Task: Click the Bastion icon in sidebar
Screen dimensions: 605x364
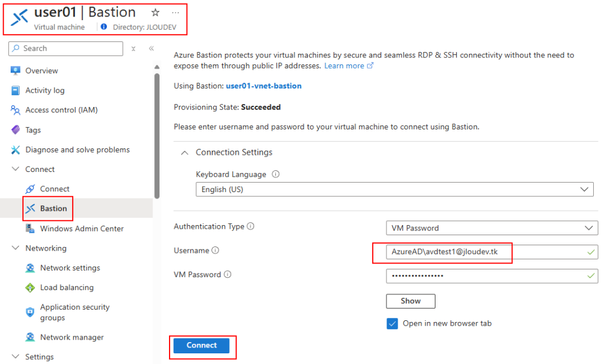Action: [x=30, y=209]
